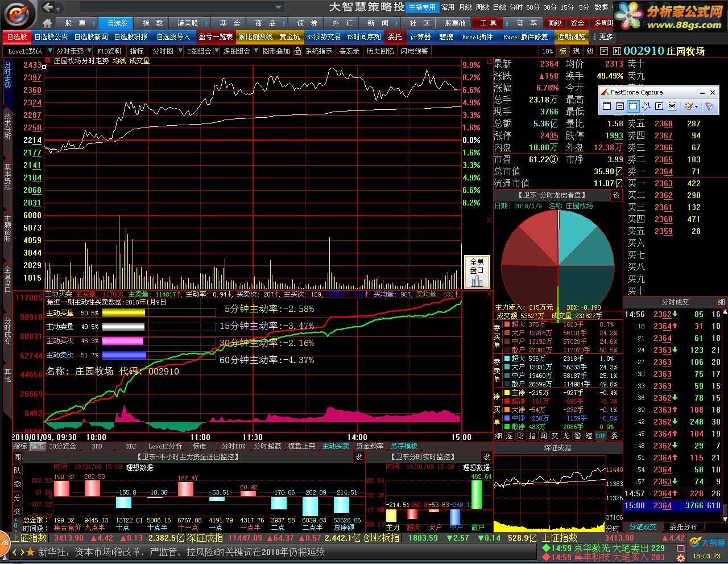
Task: Click the 日线 period button
Action: (499, 7)
